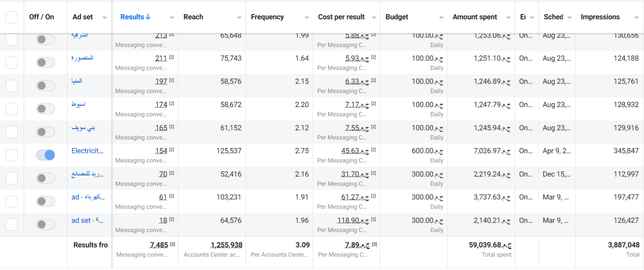Check the box for the Electricit... row
The image size is (644, 270).
12,155
